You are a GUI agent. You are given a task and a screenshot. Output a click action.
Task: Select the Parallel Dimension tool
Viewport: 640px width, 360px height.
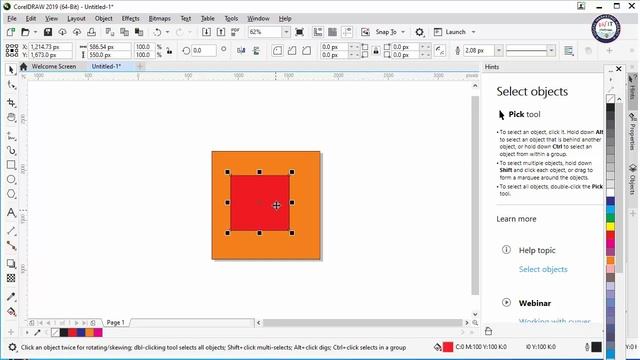(11, 231)
